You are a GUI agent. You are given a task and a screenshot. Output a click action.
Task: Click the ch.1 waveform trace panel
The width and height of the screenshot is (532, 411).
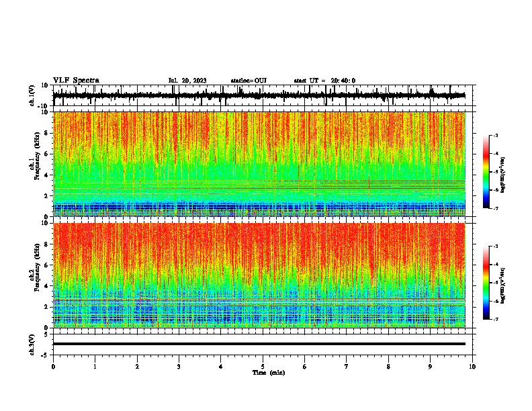click(x=264, y=95)
